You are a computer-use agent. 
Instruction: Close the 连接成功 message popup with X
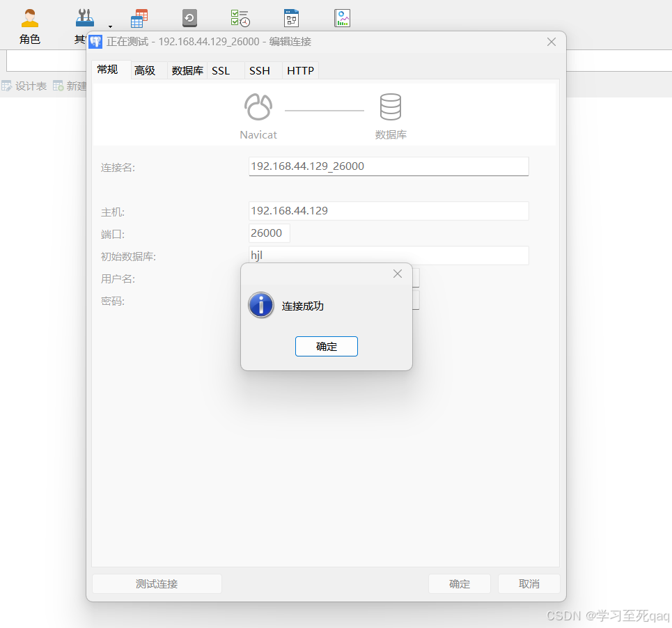pos(398,274)
